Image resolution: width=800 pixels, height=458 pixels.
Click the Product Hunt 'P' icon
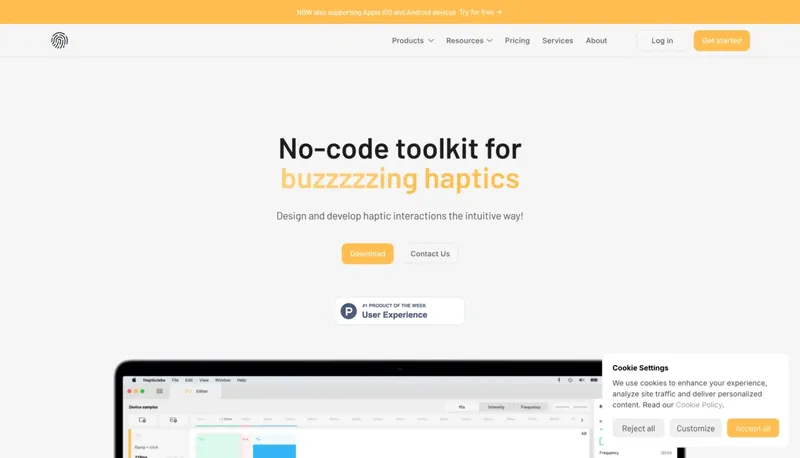(348, 311)
